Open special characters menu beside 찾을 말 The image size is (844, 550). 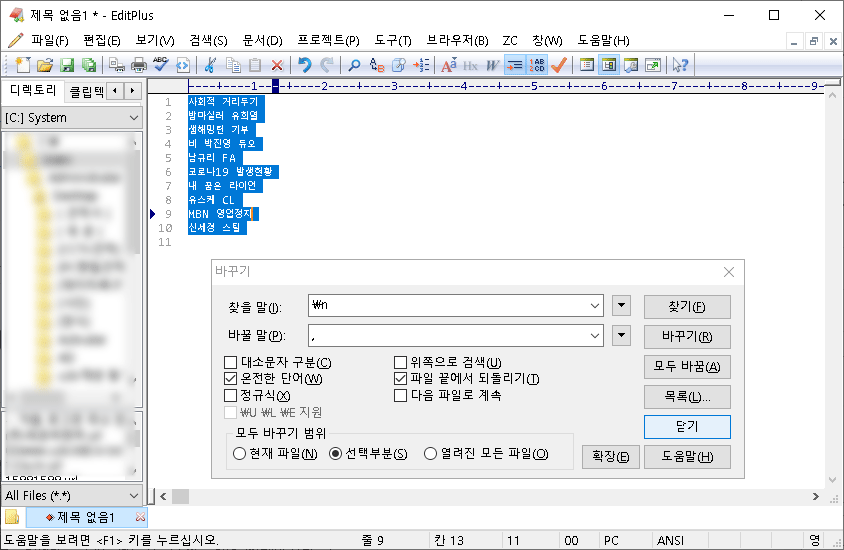pos(621,306)
